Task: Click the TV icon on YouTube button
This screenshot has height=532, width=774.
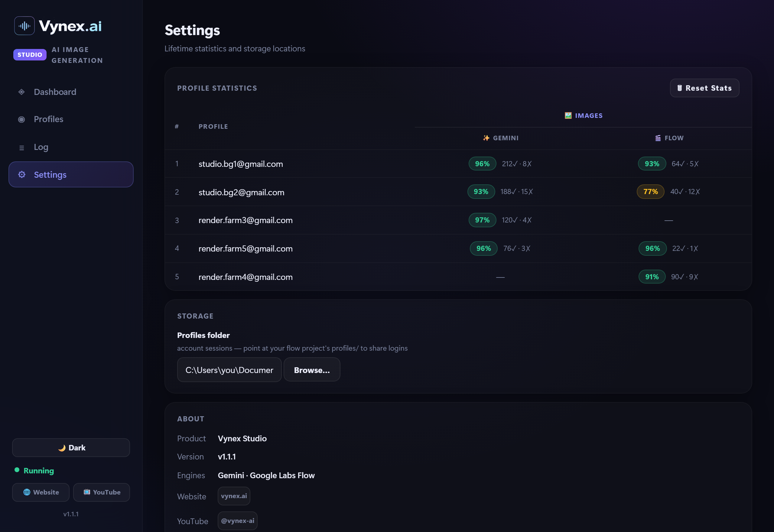Action: (87, 492)
